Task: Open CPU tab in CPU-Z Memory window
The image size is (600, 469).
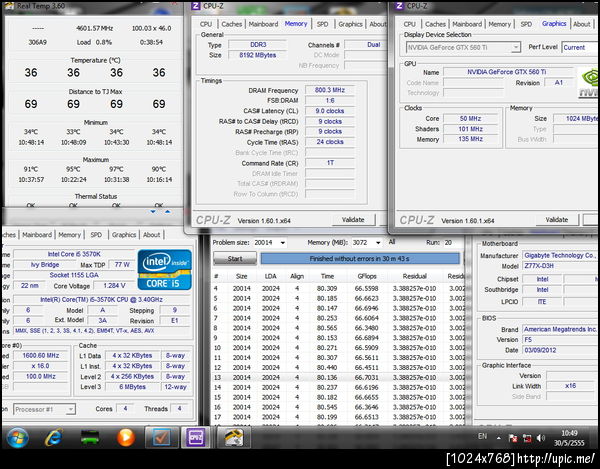Action: click(x=206, y=24)
